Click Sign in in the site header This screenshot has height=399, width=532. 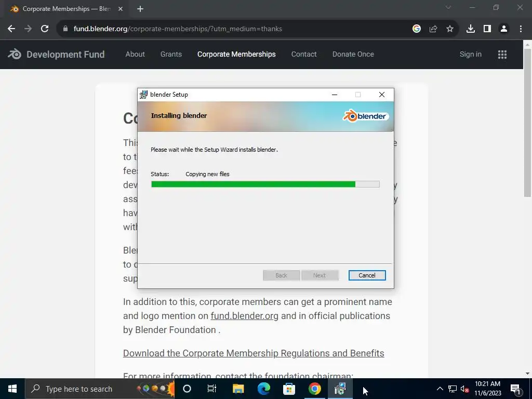point(471,54)
